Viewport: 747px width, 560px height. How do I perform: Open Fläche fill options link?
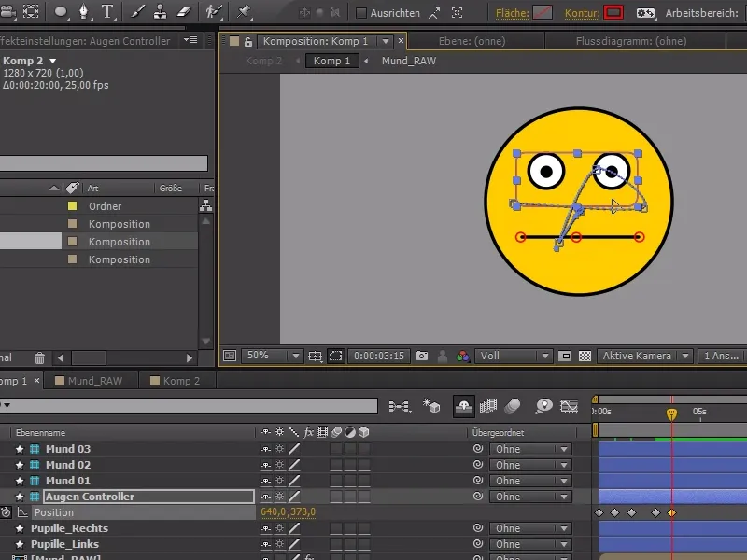512,13
